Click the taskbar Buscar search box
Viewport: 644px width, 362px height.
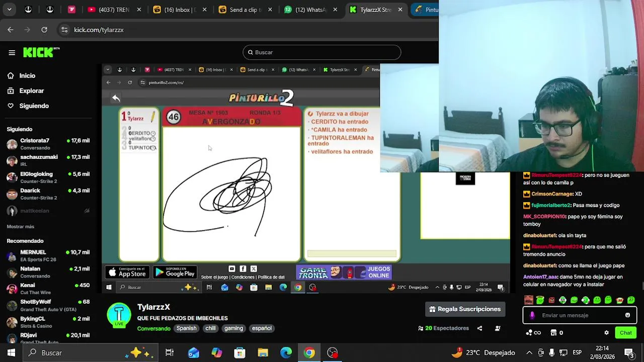91,353
